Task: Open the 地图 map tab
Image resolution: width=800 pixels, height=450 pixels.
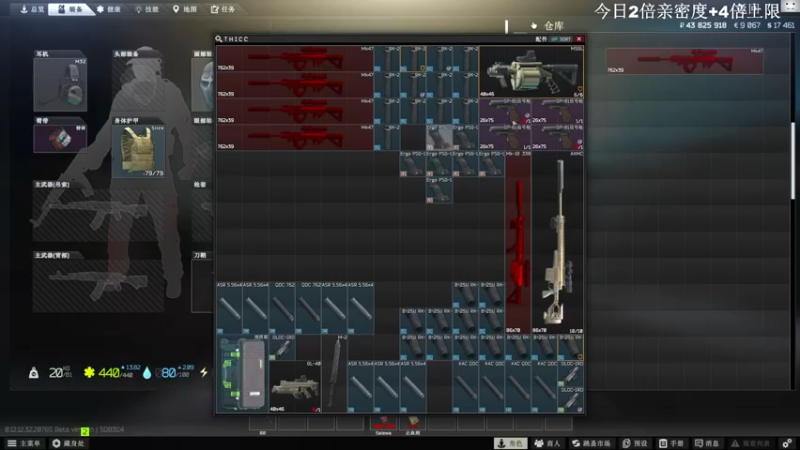Action: point(185,9)
